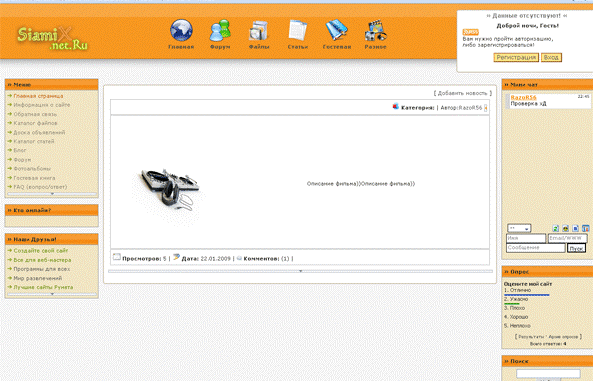Open Каталог файлов menu item
Image resolution: width=593 pixels, height=381 pixels.
pyautogui.click(x=35, y=123)
